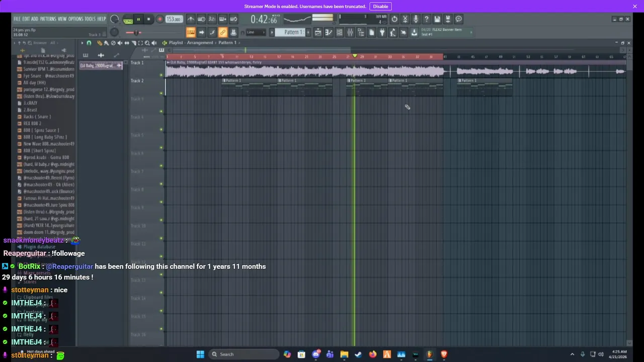Open the EDIT menu
The width and height of the screenshot is (644, 362).
pos(26,19)
